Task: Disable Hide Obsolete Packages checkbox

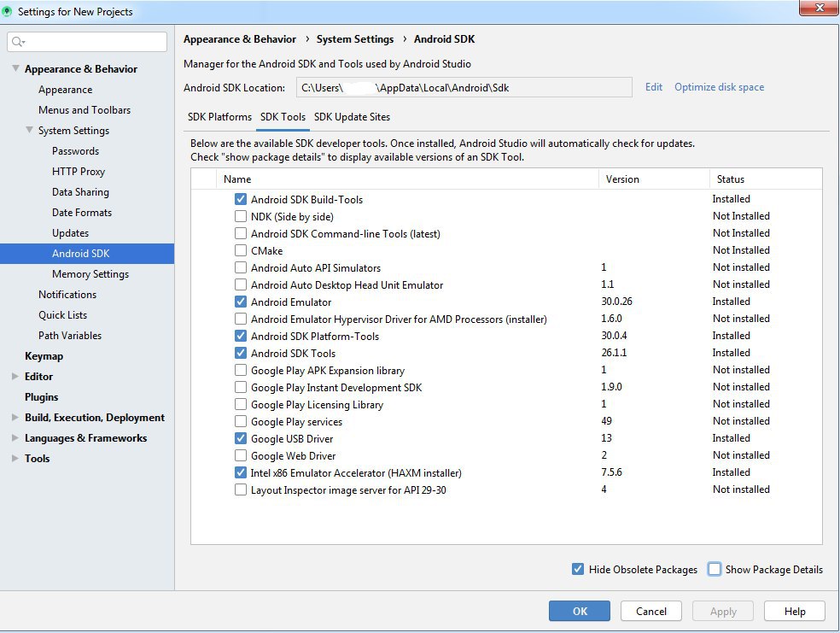Action: [577, 569]
